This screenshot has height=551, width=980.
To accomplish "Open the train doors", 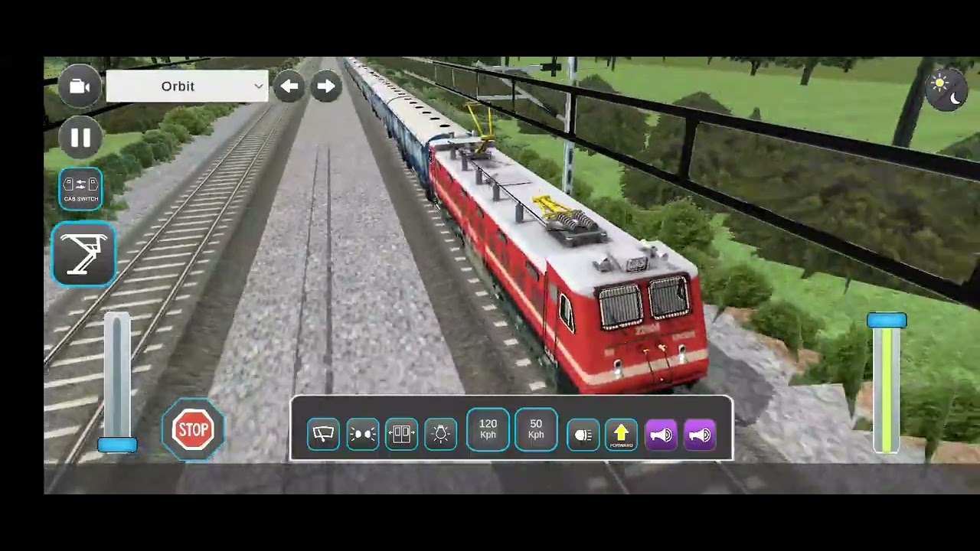I will coord(401,435).
